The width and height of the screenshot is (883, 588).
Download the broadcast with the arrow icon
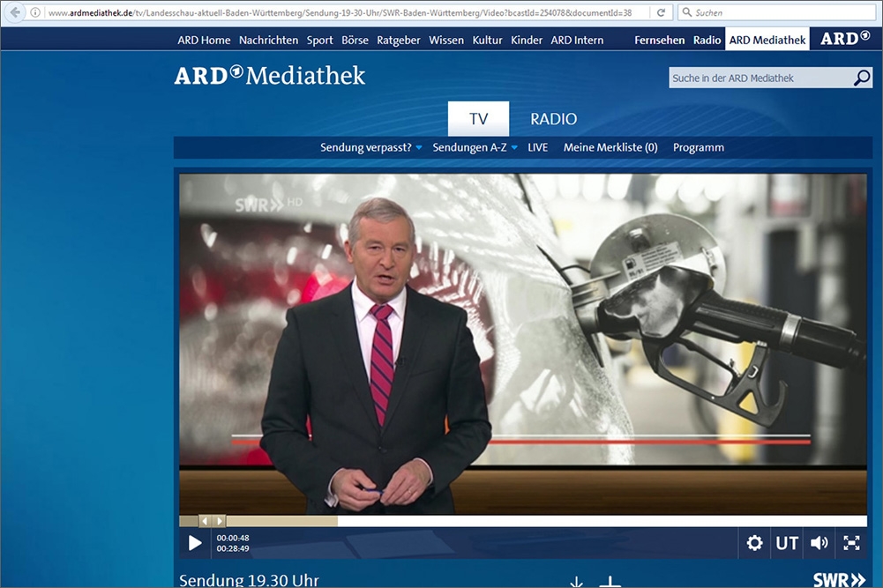coord(576,582)
